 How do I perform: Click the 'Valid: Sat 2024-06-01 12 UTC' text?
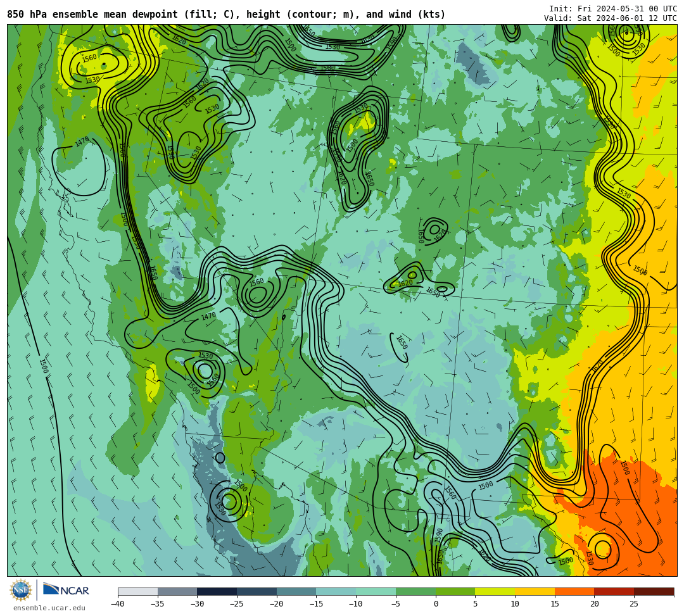pos(611,18)
